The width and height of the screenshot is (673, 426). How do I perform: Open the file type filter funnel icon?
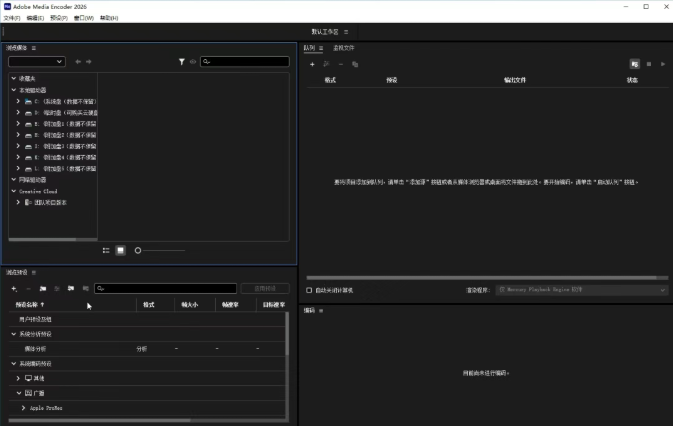(x=182, y=62)
